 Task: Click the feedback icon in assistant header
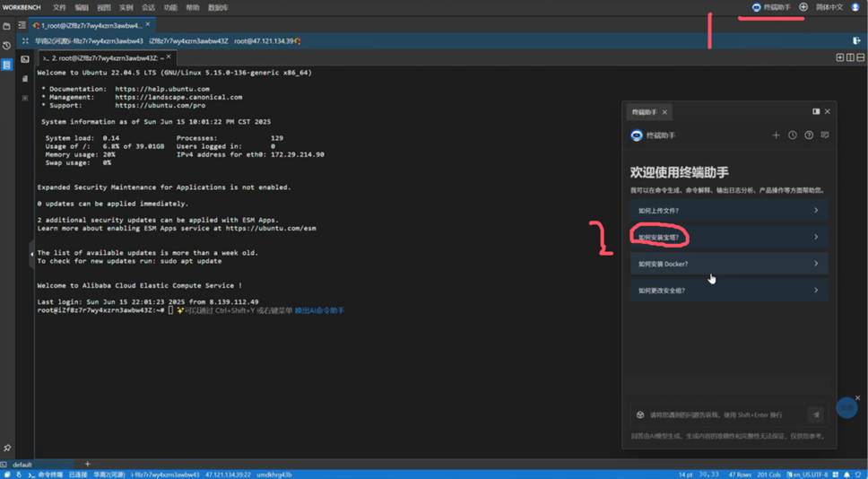tap(825, 135)
